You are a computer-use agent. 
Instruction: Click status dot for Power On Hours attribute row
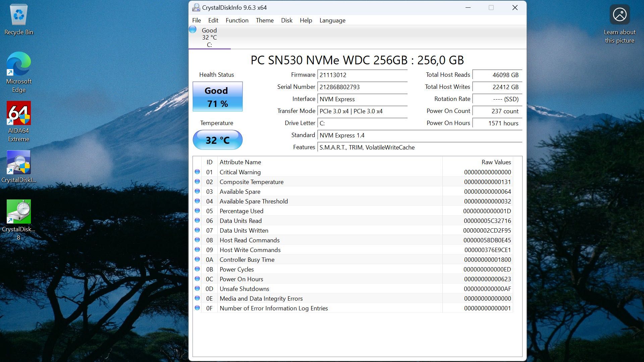[197, 279]
